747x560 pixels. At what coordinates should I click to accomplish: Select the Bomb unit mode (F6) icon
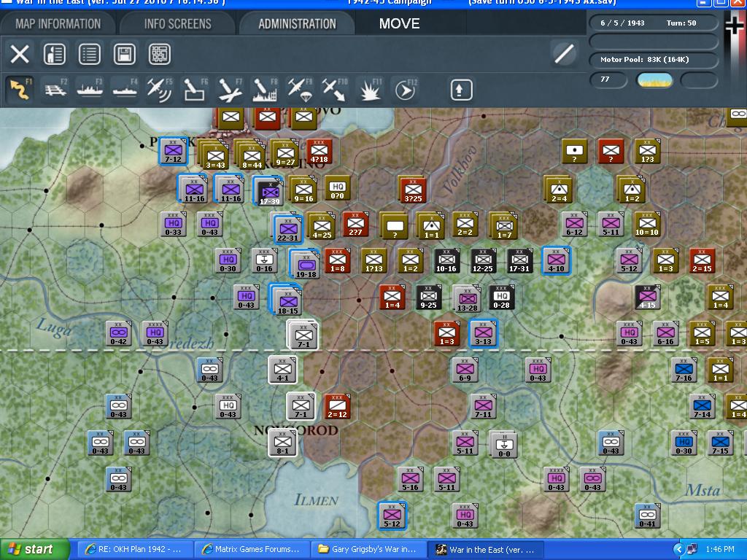(x=195, y=89)
